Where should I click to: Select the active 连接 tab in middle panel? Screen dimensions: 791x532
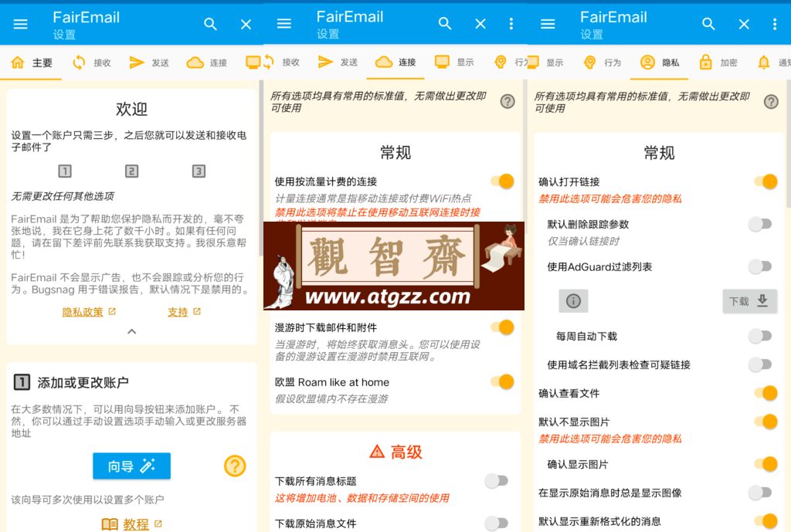coord(395,62)
